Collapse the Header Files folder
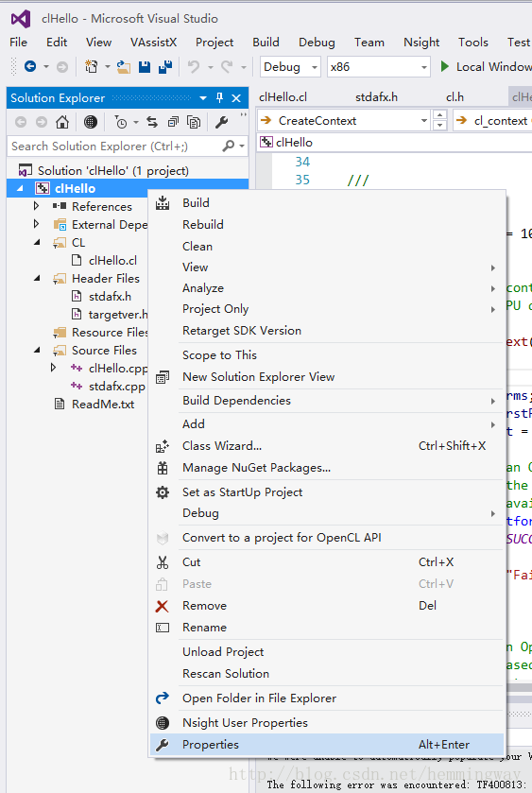This screenshot has height=793, width=532. (37, 278)
